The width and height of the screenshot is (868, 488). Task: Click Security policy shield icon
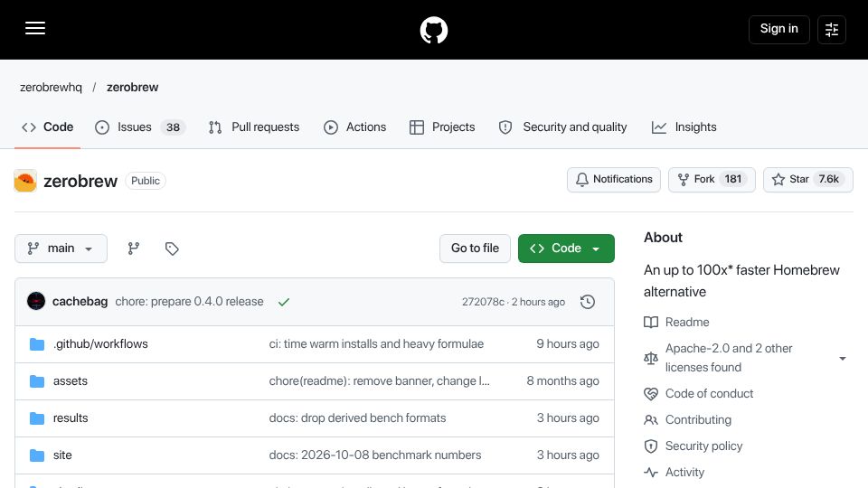651,446
